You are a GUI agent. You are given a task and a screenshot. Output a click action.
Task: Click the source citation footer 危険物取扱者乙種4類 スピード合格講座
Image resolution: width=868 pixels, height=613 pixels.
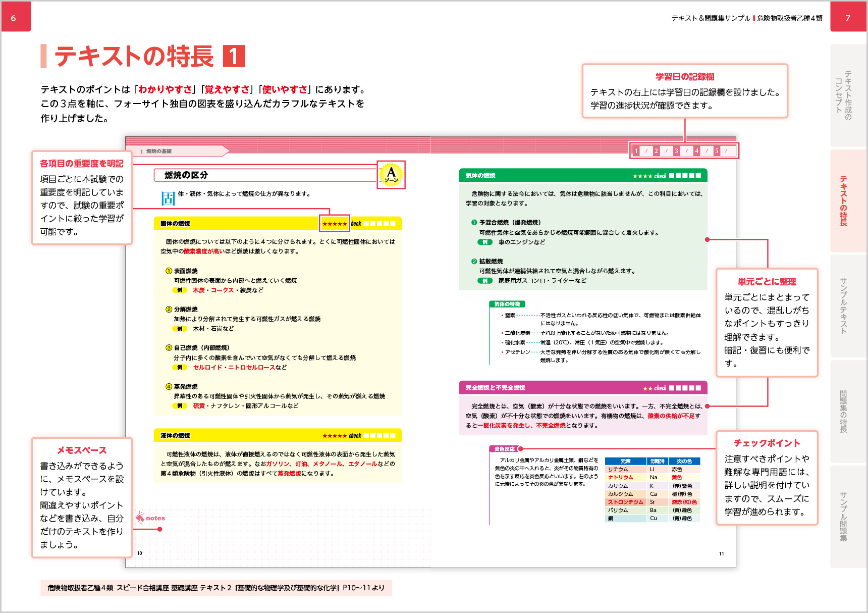tap(216, 588)
